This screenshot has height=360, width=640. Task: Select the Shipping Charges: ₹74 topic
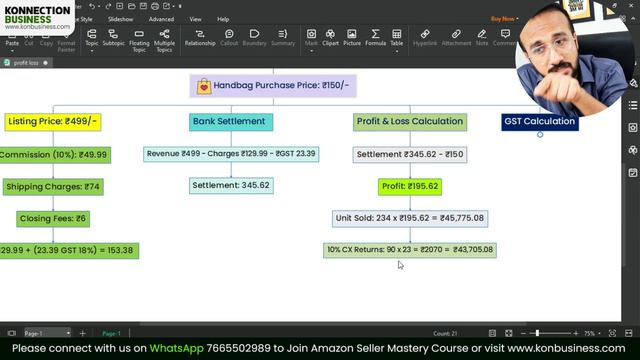click(x=53, y=187)
